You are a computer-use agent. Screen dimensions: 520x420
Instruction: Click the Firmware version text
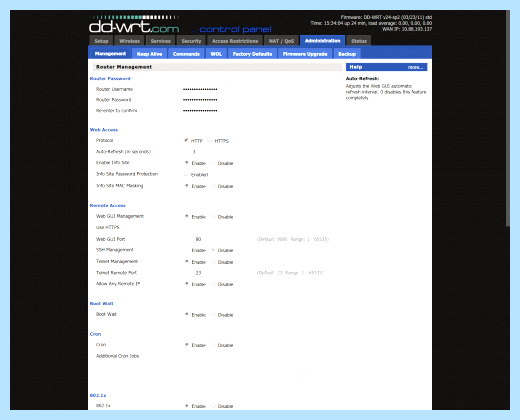(x=386, y=17)
